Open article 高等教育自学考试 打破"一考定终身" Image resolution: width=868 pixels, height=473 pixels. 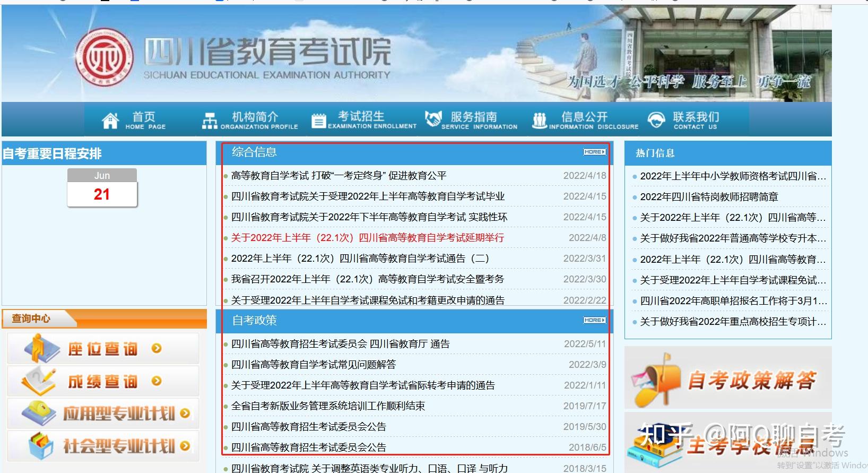click(x=338, y=176)
